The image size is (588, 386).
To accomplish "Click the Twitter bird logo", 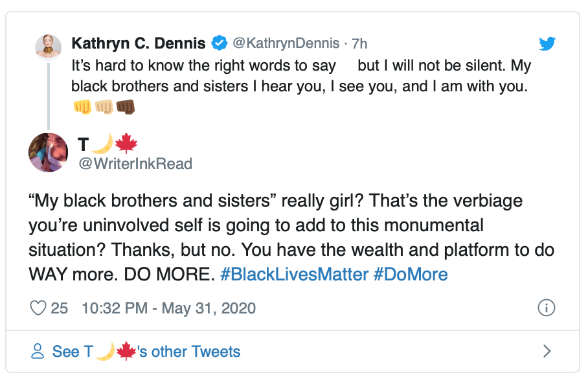I will (548, 44).
